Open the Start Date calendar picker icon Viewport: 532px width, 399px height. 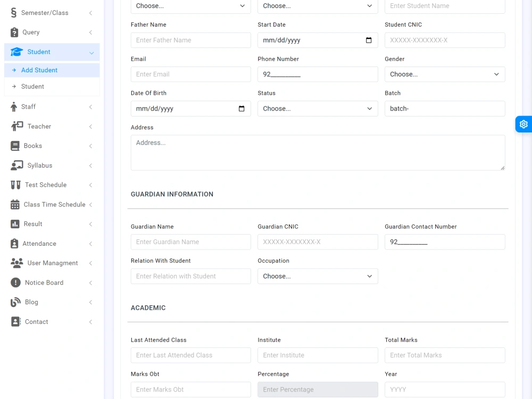(x=369, y=40)
